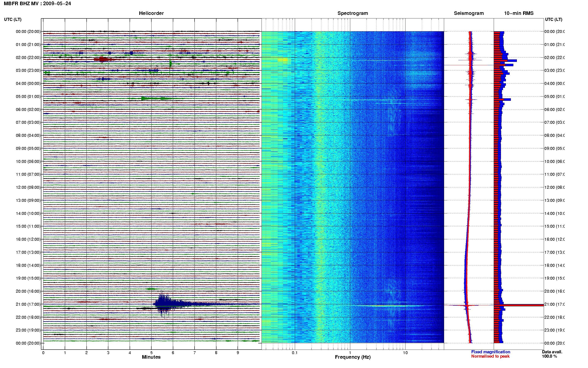Click the '10' frequency tick label
The image size is (588, 368).
pos(405,353)
